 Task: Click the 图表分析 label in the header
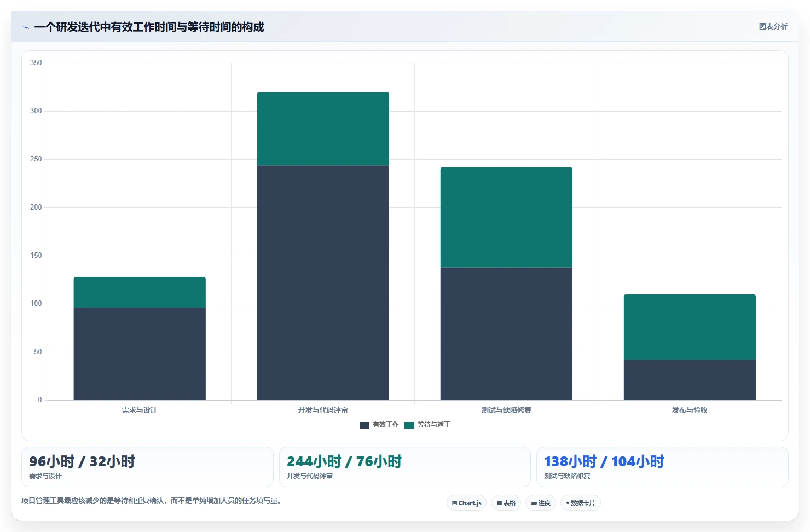tap(773, 26)
